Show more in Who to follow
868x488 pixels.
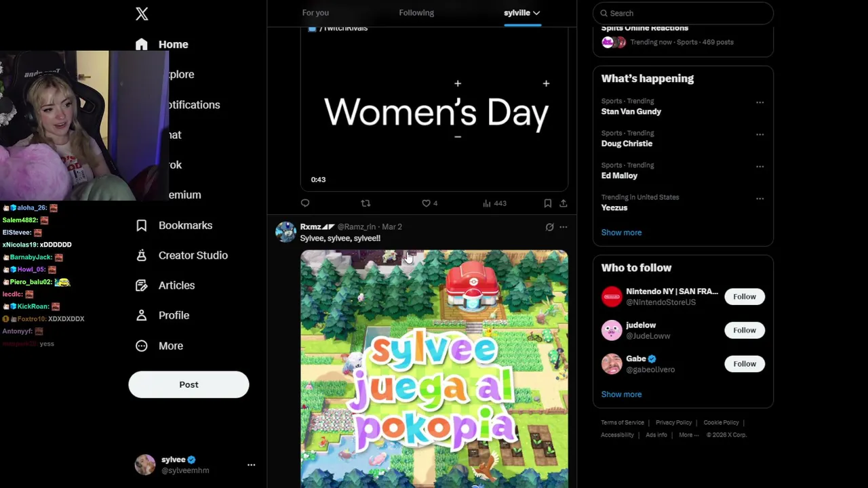click(x=621, y=394)
